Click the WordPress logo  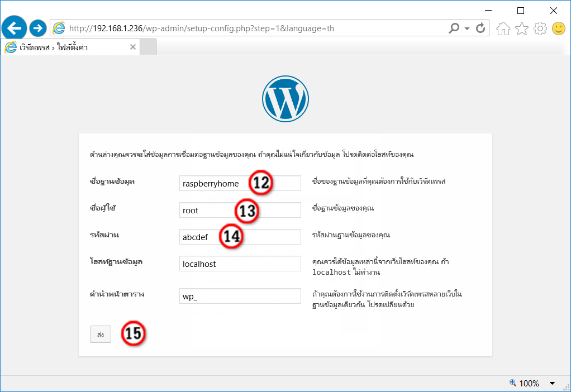tap(285, 99)
